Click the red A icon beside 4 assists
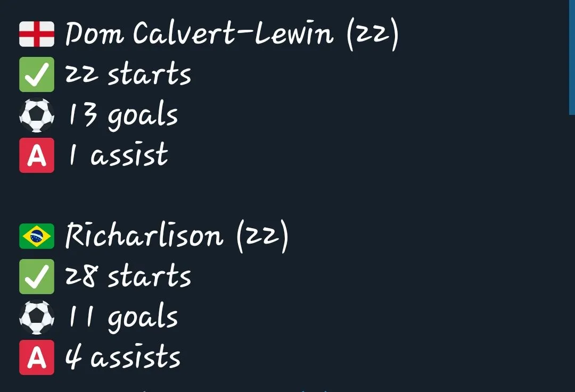The width and height of the screenshot is (575, 392). coord(36,357)
